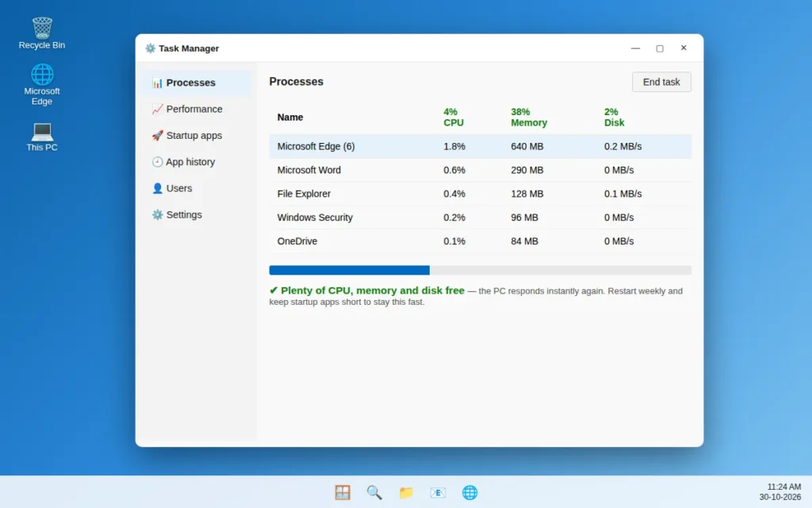Click the 84 MB memory value
This screenshot has height=508, width=812.
[525, 241]
